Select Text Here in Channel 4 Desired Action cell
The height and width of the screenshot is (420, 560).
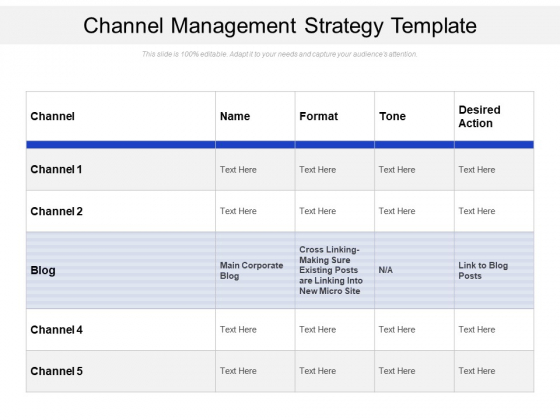pos(477,330)
